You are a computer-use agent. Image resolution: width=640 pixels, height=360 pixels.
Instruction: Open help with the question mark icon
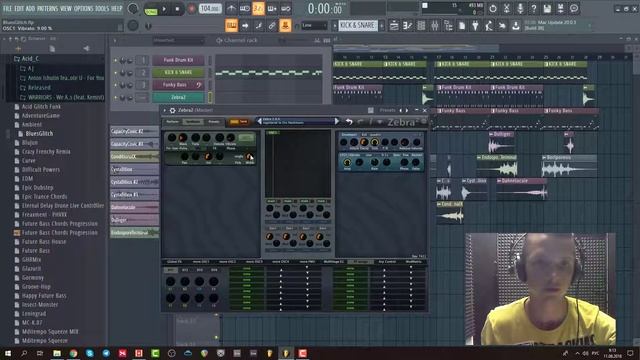tap(533, 9)
